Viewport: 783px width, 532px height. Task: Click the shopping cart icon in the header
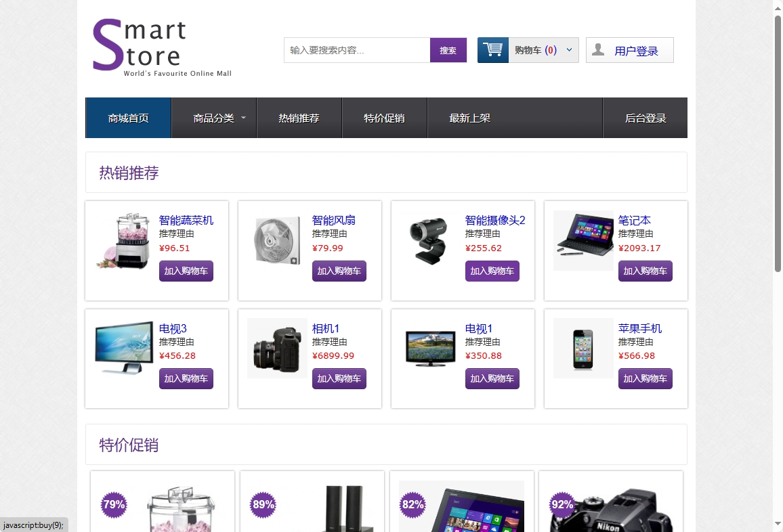pos(492,49)
